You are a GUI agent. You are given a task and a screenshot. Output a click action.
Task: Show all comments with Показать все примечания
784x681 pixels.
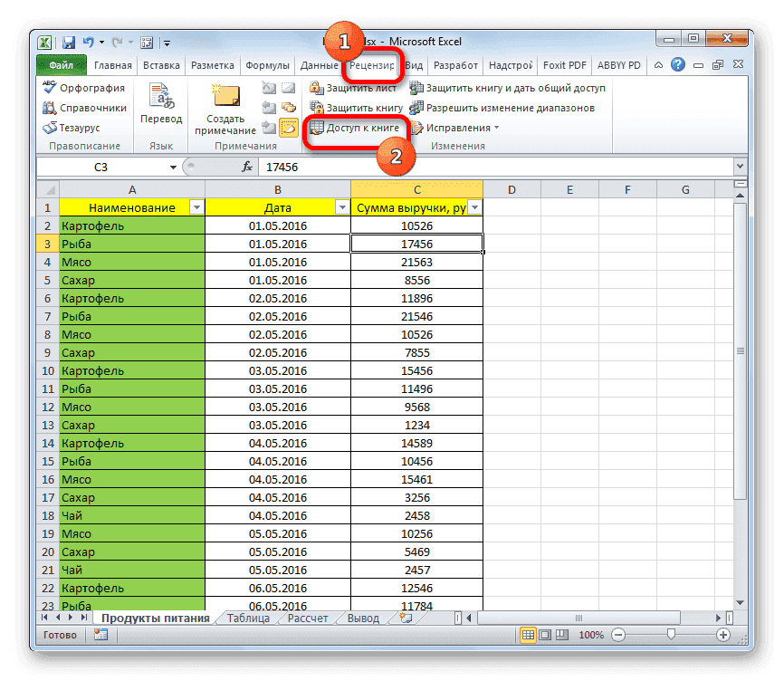pyautogui.click(x=288, y=107)
